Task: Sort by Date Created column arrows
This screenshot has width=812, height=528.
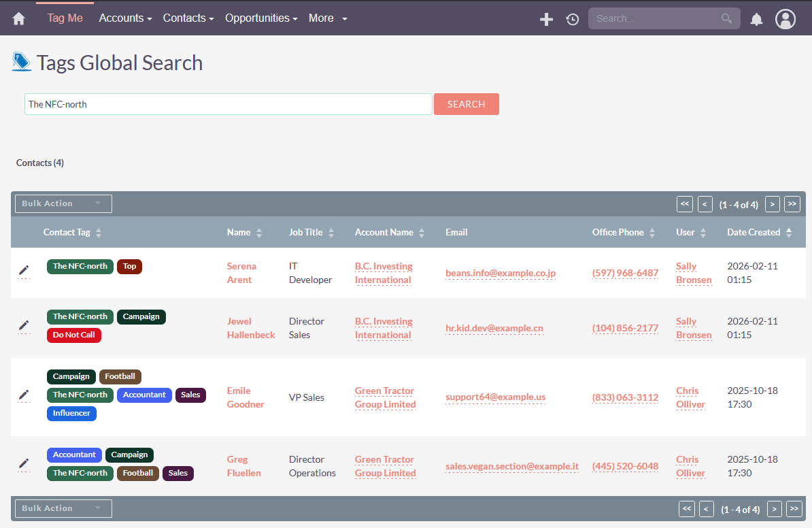Action: pos(789,233)
